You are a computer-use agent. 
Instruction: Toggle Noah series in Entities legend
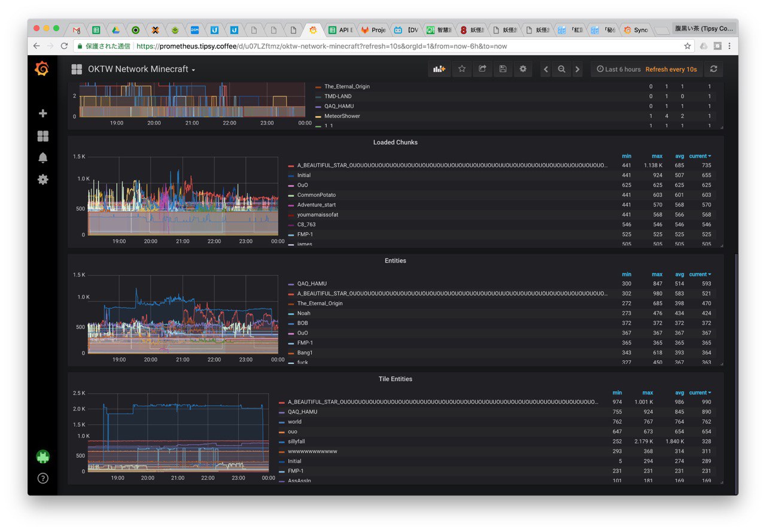(303, 314)
